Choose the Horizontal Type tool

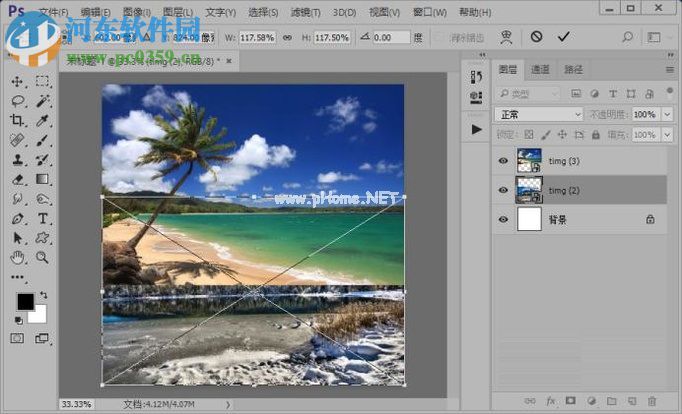pos(43,219)
